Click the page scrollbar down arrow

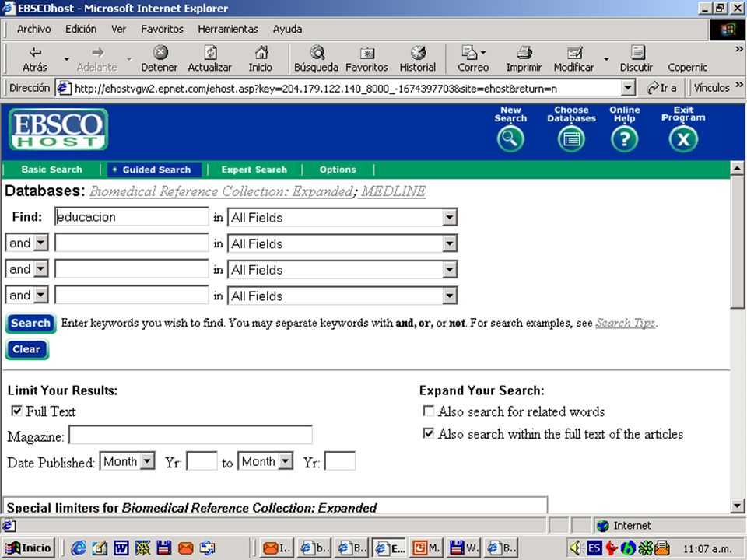coord(737,506)
